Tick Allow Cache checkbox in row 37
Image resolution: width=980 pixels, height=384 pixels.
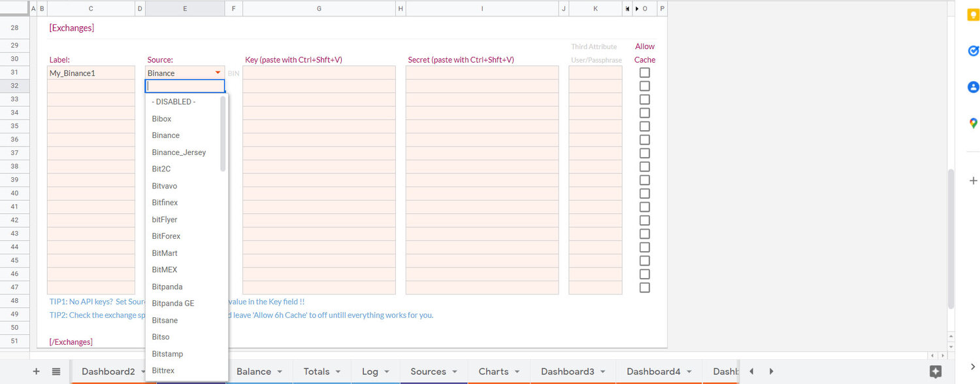click(645, 153)
